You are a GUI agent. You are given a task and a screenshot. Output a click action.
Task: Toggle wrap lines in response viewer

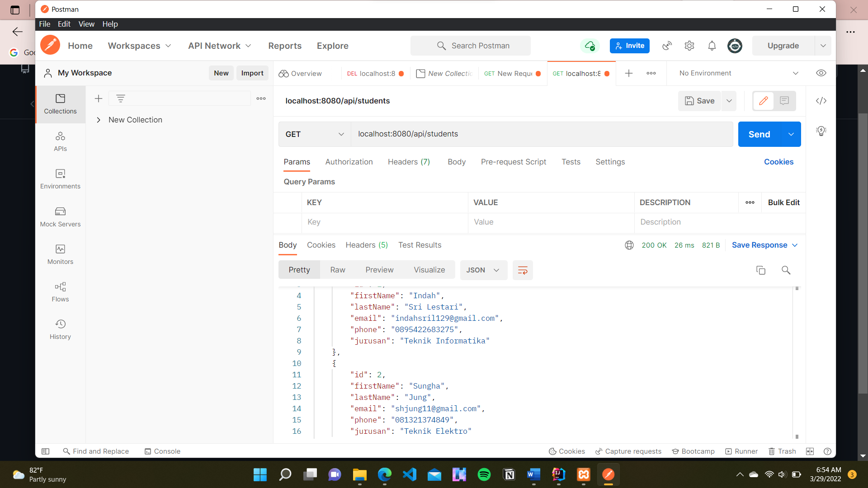522,270
